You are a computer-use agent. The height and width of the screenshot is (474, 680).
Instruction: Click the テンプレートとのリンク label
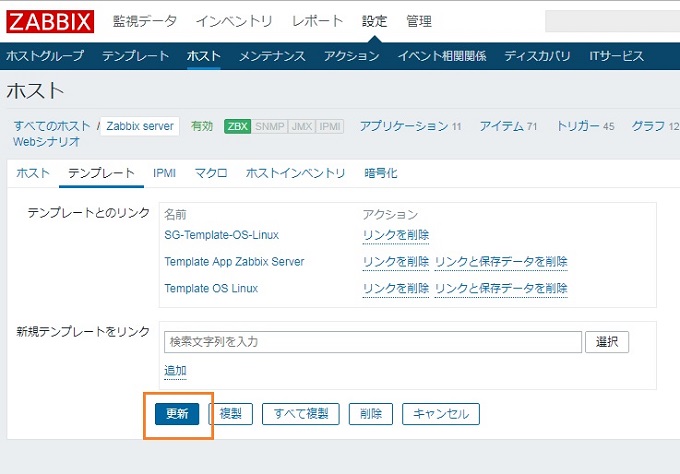coord(88,212)
